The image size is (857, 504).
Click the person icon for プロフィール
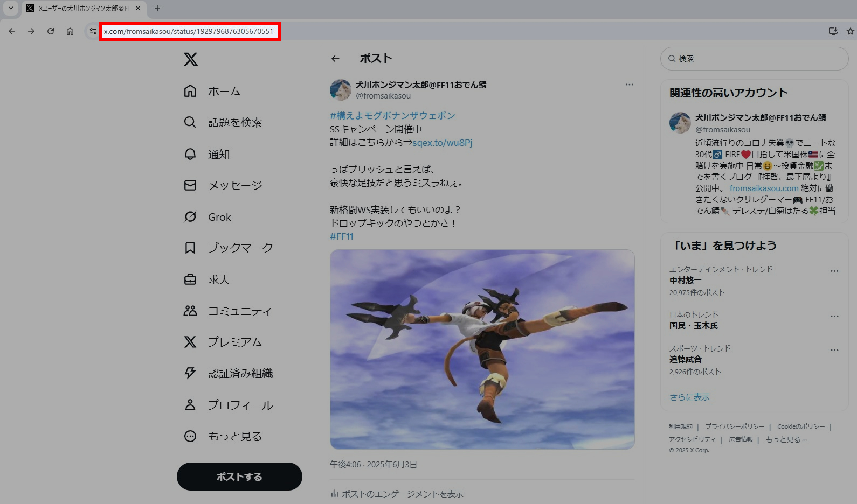click(190, 405)
